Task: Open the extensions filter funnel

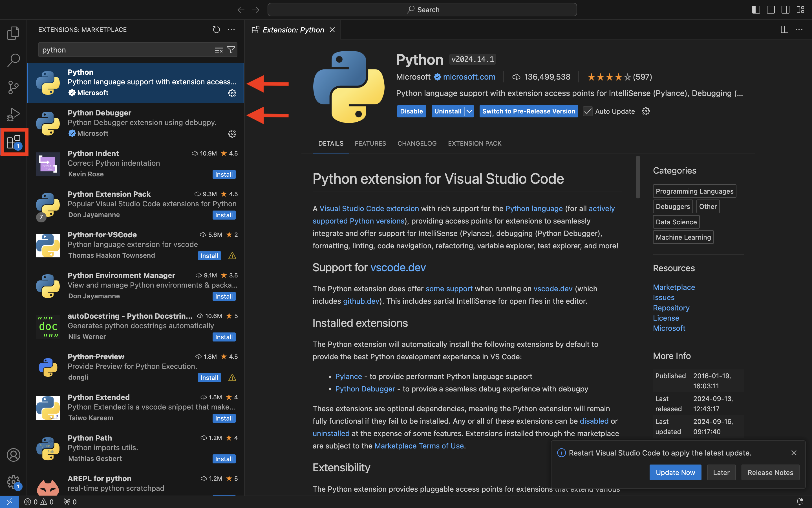Action: coord(231,50)
